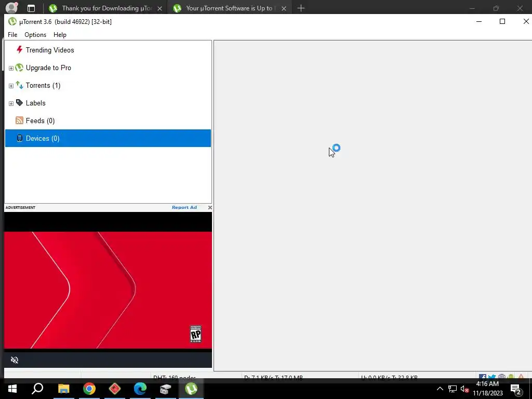Click the orange RSS Feeds icon

coord(19,121)
